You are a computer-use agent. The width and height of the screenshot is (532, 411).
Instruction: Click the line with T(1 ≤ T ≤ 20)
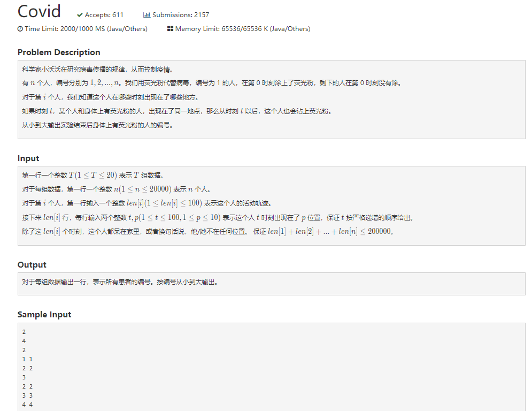94,176
